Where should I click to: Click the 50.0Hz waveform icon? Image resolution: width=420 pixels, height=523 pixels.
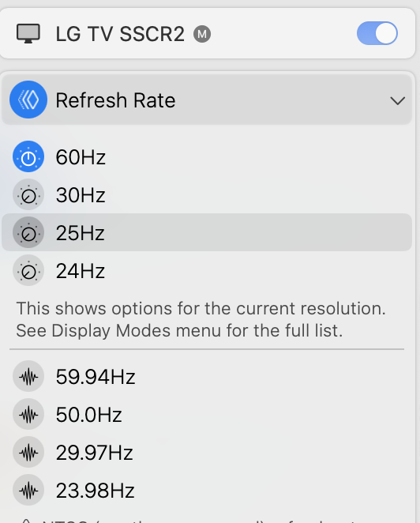(x=28, y=414)
